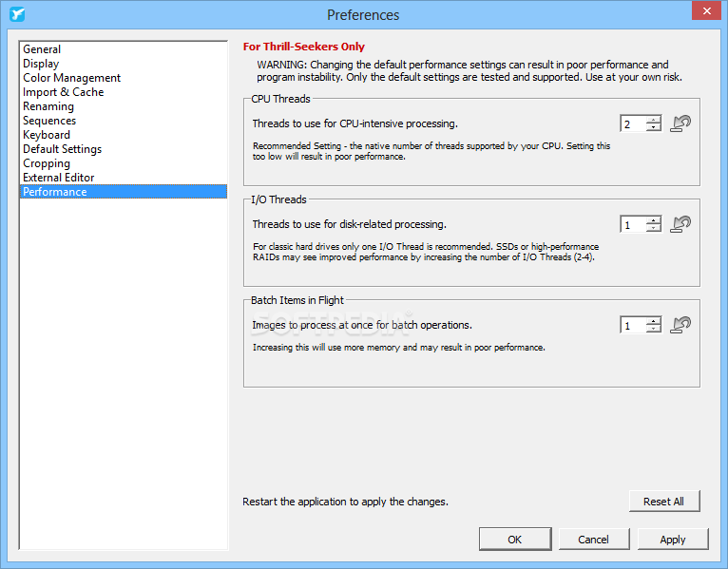Screen dimensions: 728x569
Task: Click the 'Increasing this will use more memory' hint
Action: (399, 348)
